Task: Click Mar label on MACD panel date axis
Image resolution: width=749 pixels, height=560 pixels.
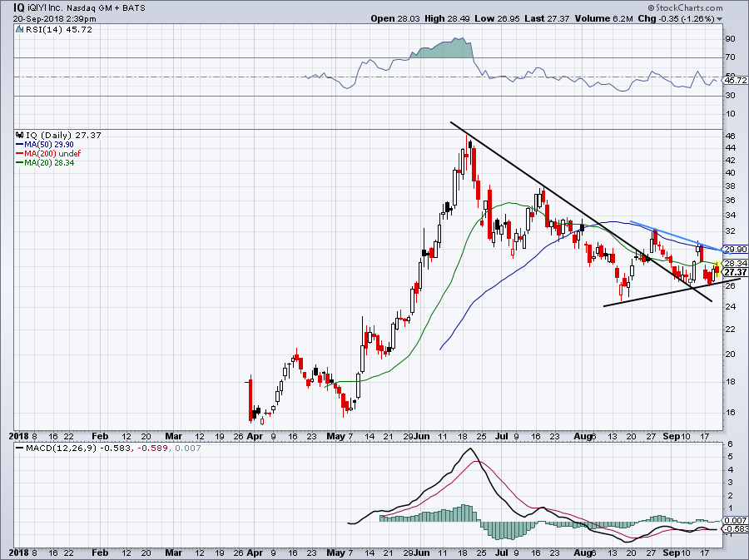Action: coord(174,553)
